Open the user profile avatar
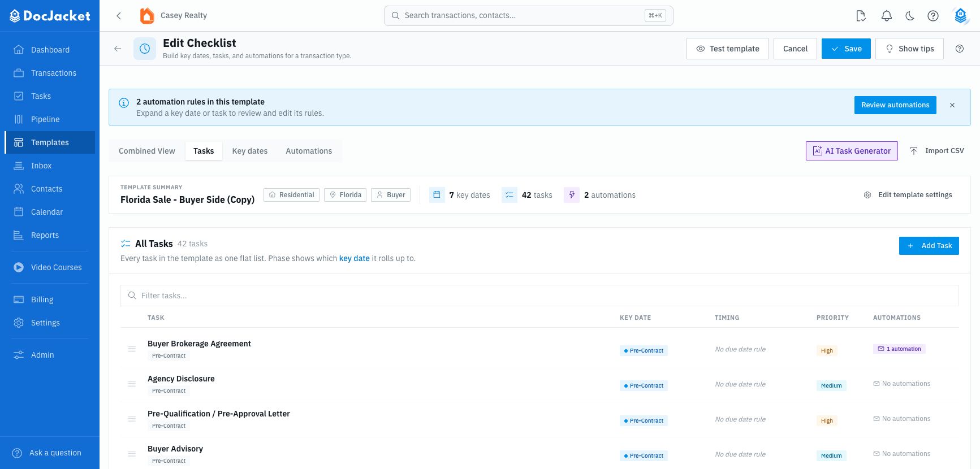Image resolution: width=980 pixels, height=469 pixels. 961,16
